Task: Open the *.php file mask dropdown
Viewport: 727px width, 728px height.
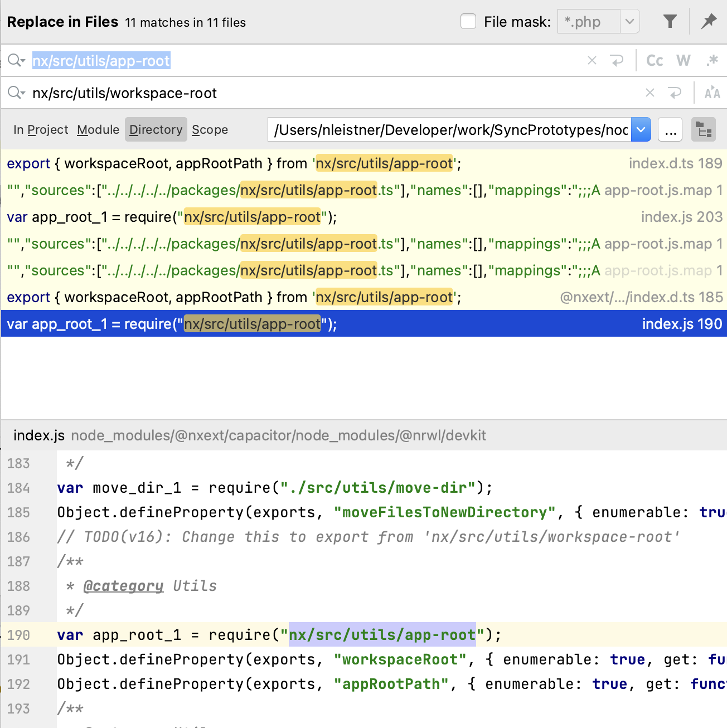Action: click(631, 21)
